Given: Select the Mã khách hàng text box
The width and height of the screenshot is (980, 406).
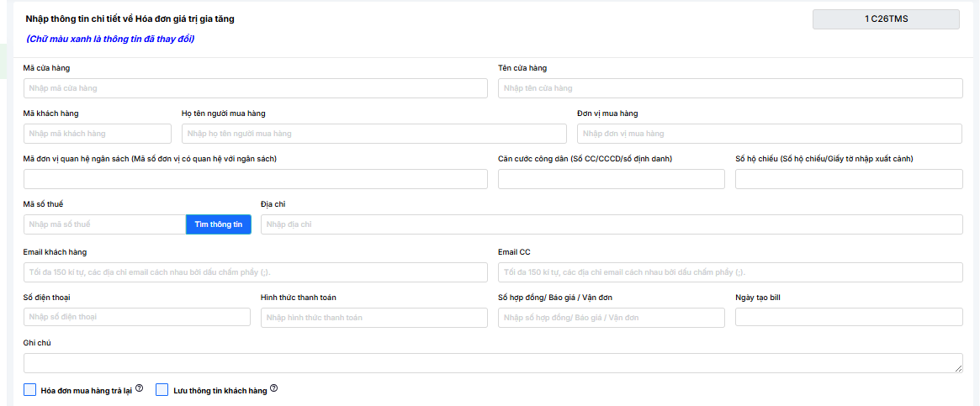Looking at the screenshot, I should click(x=98, y=134).
